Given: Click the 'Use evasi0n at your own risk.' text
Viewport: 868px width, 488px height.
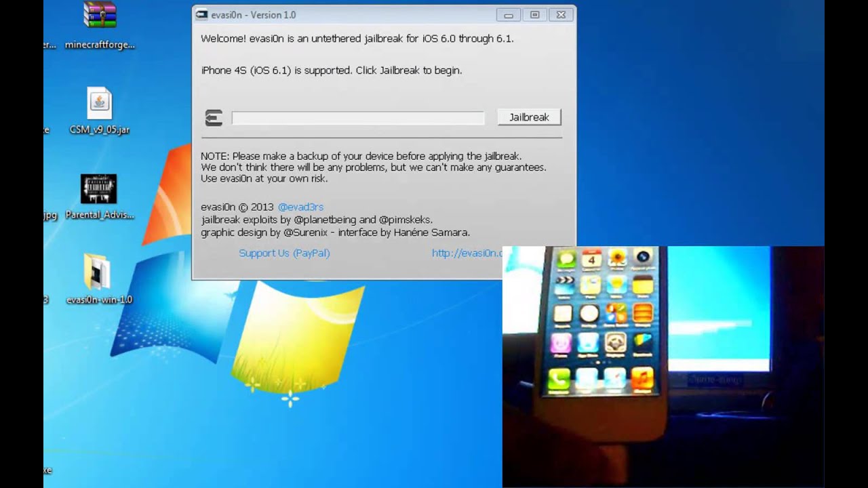Looking at the screenshot, I should click(x=264, y=179).
